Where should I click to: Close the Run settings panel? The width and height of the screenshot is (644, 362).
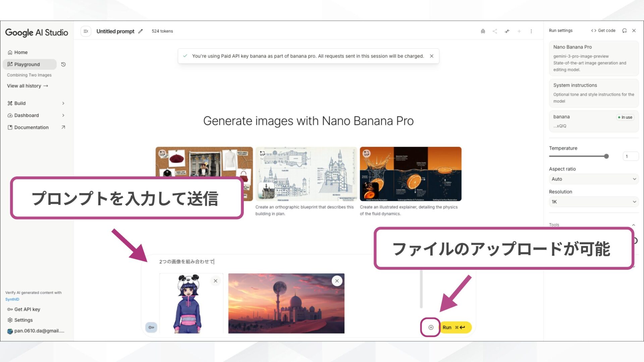634,31
